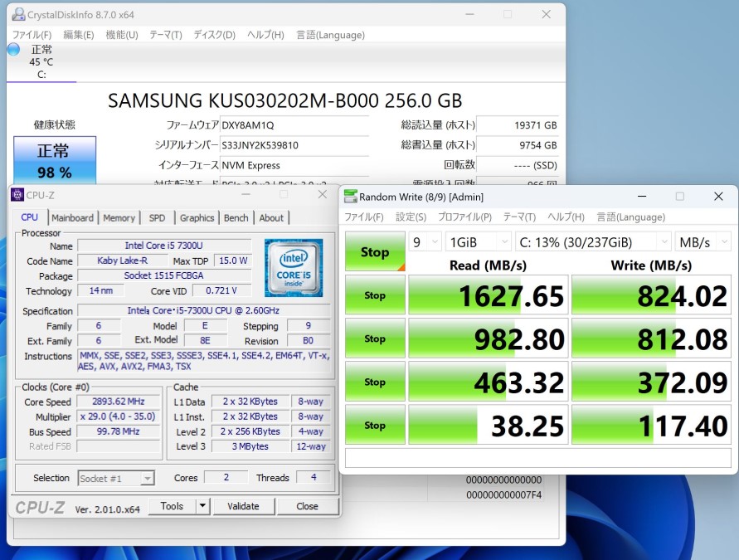Click the 117.40 write result bar
Screen dimensions: 739x560
(x=651, y=425)
